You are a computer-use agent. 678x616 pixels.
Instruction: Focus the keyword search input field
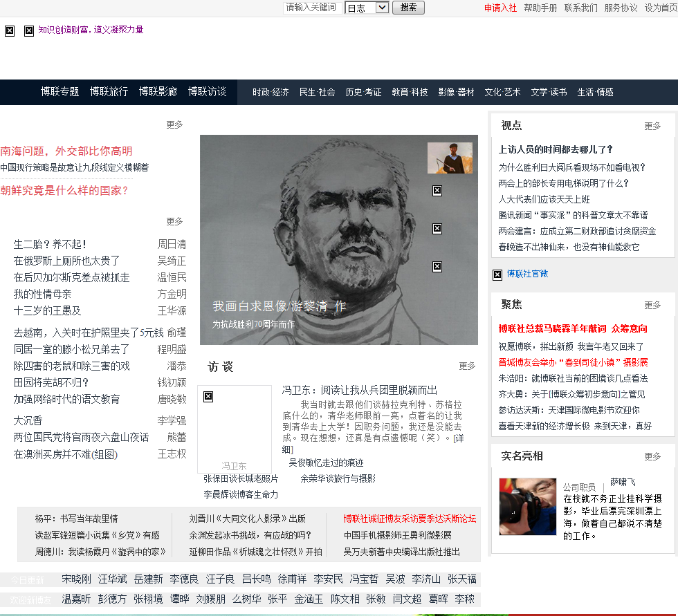click(312, 8)
